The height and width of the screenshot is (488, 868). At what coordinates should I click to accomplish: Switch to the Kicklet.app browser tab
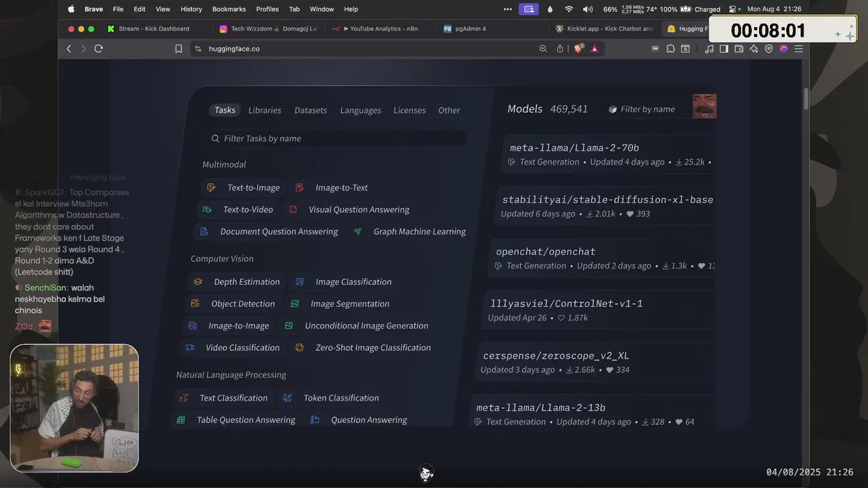coord(606,28)
